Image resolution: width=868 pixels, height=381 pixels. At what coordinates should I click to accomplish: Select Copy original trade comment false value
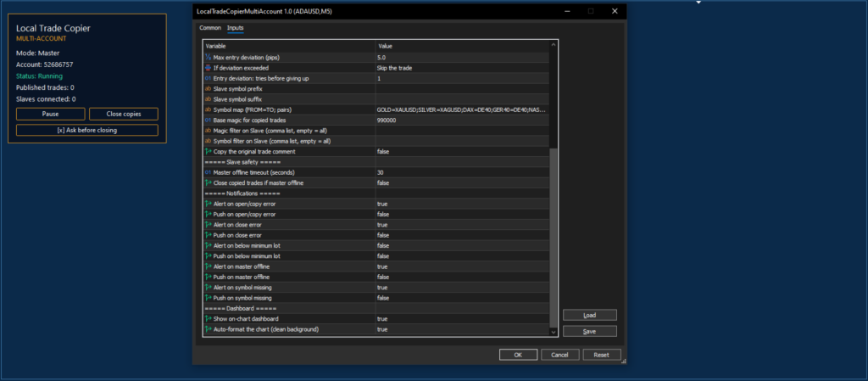point(383,151)
